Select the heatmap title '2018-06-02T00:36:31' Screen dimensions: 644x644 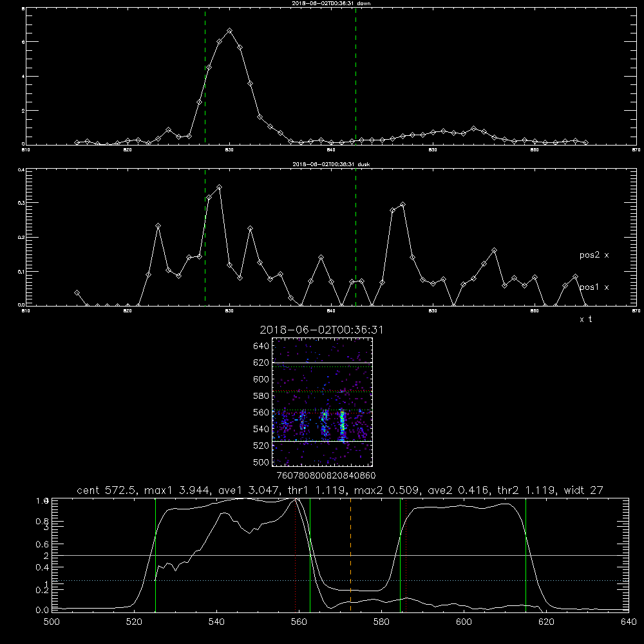[321, 330]
